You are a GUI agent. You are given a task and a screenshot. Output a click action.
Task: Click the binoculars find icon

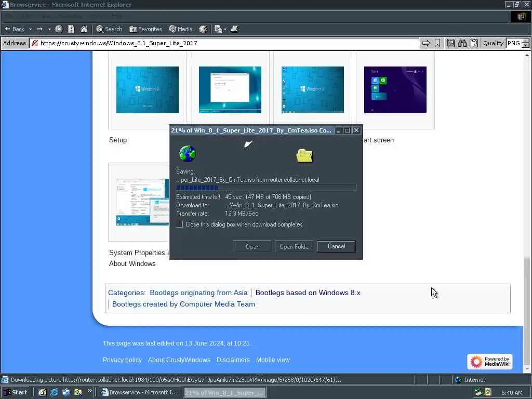tap(462, 43)
